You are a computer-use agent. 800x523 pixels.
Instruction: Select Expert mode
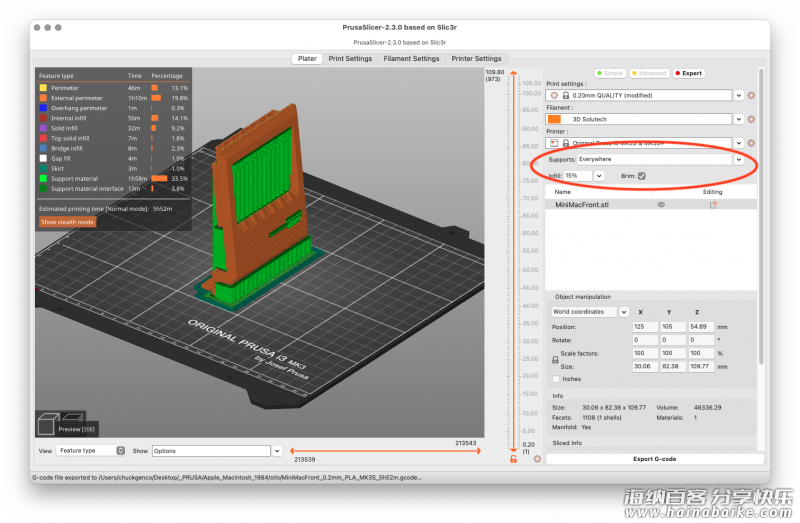pos(689,73)
